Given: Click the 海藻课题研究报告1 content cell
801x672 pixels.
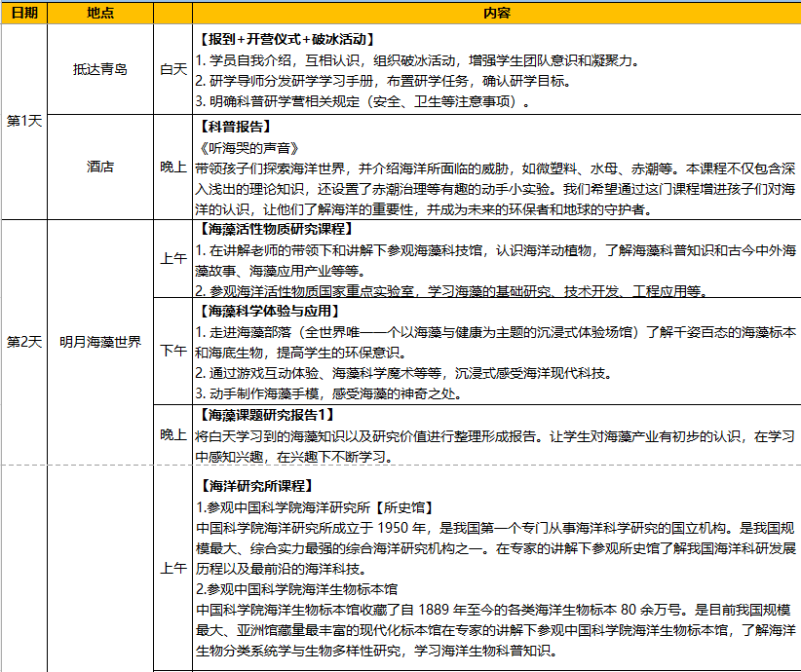Looking at the screenshot, I should pos(496,433).
